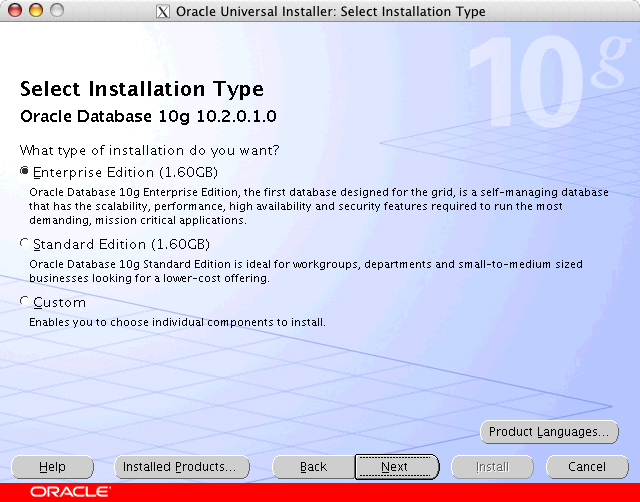Click the X11 icon in the title bar
Viewport: 640px width, 502px height.
[x=163, y=12]
